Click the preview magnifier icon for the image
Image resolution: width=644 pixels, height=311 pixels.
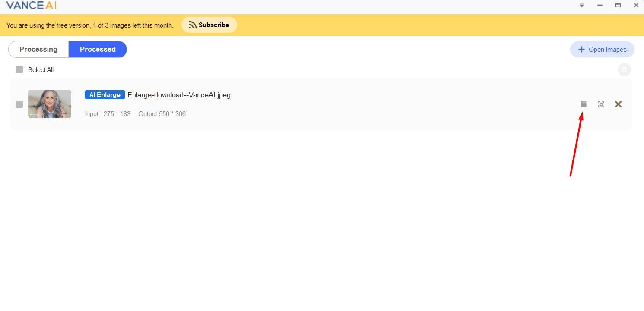(601, 104)
